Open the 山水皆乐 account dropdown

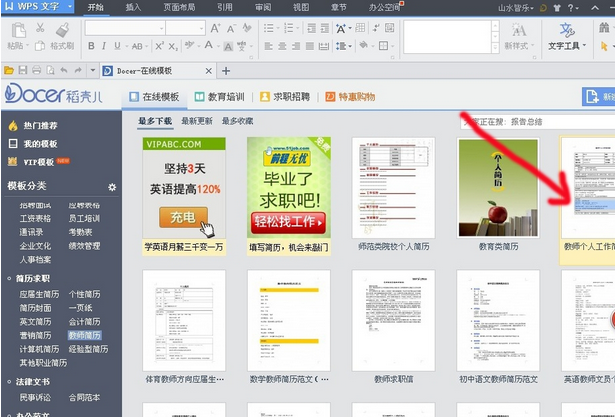pos(516,7)
